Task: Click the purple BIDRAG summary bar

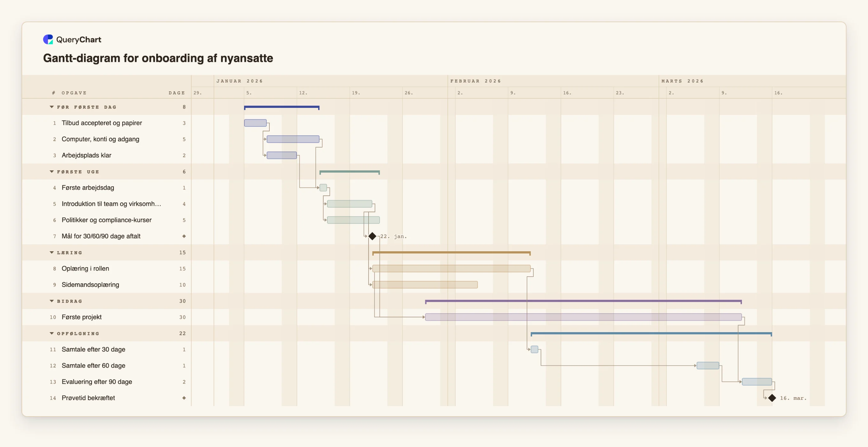Action: pos(583,301)
